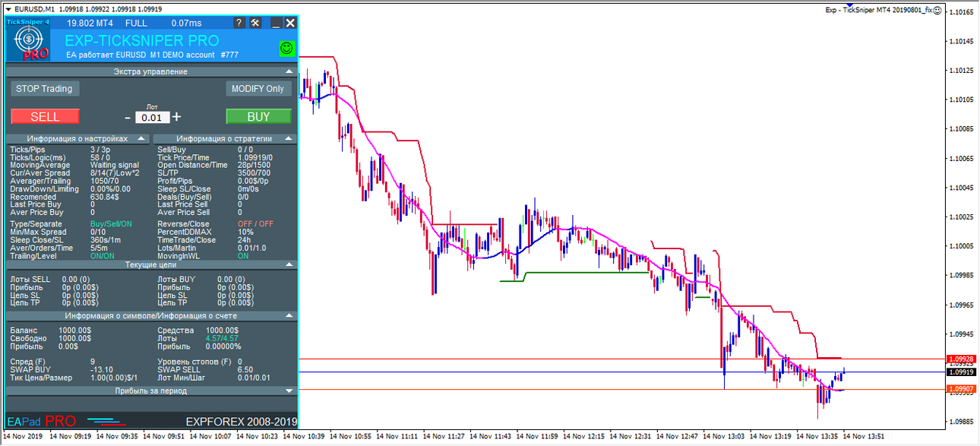980x446 pixels.
Task: Click the lot input field showing 0.01
Action: 152,118
